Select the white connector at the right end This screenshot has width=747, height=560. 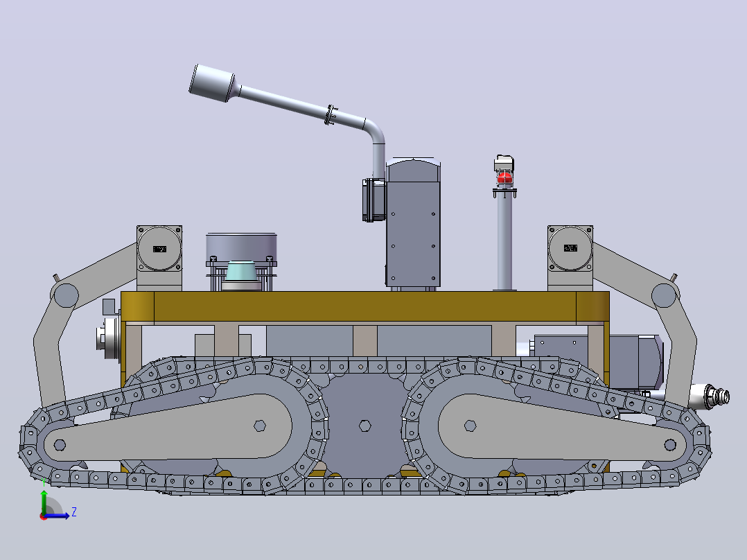click(709, 396)
